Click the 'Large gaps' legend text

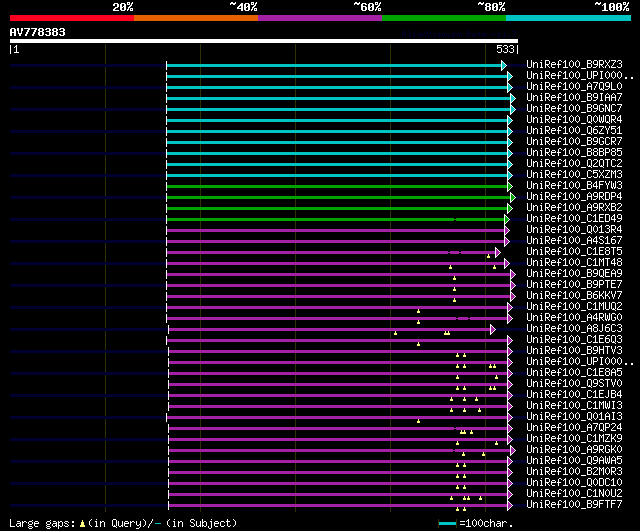42,523
